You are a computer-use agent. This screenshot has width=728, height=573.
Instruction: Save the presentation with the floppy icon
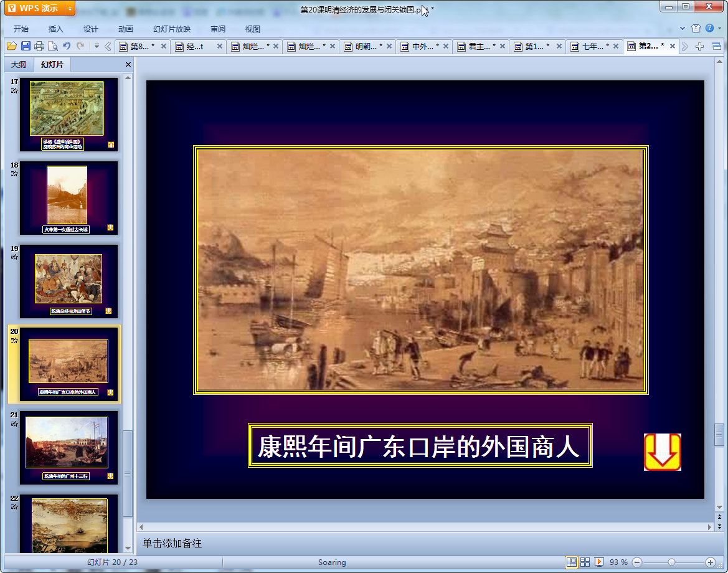tap(26, 46)
